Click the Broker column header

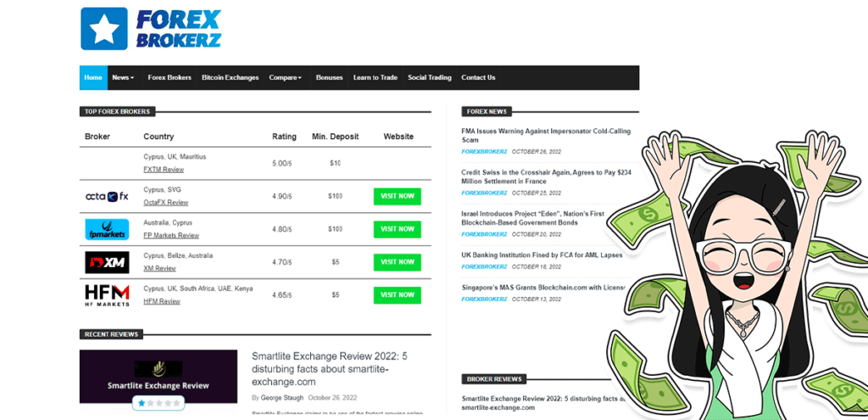pos(97,137)
